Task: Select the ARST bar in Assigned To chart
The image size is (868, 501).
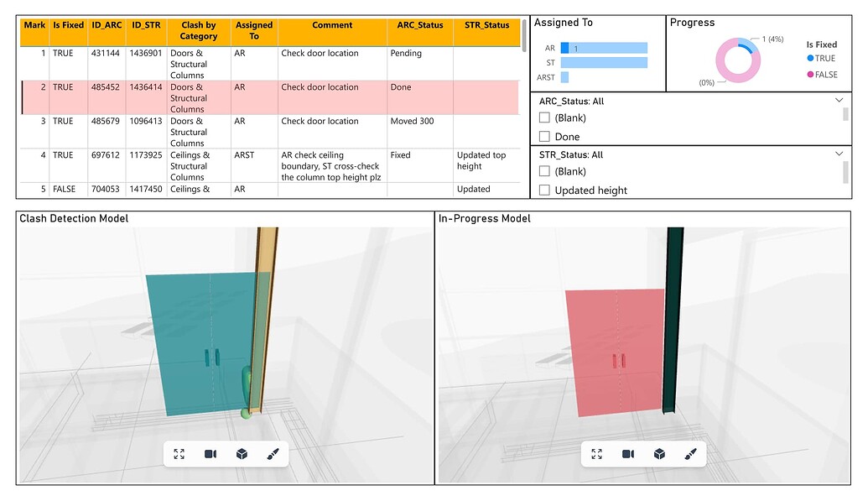Action: pyautogui.click(x=564, y=77)
